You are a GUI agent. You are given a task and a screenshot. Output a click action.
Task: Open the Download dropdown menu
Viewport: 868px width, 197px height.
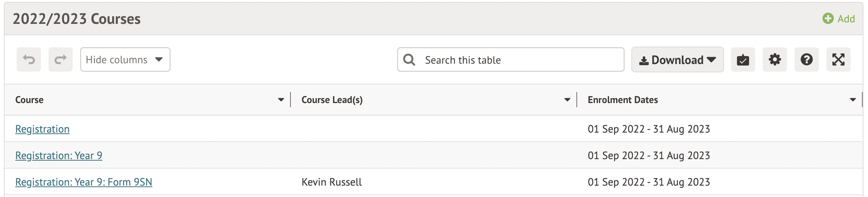pos(678,59)
